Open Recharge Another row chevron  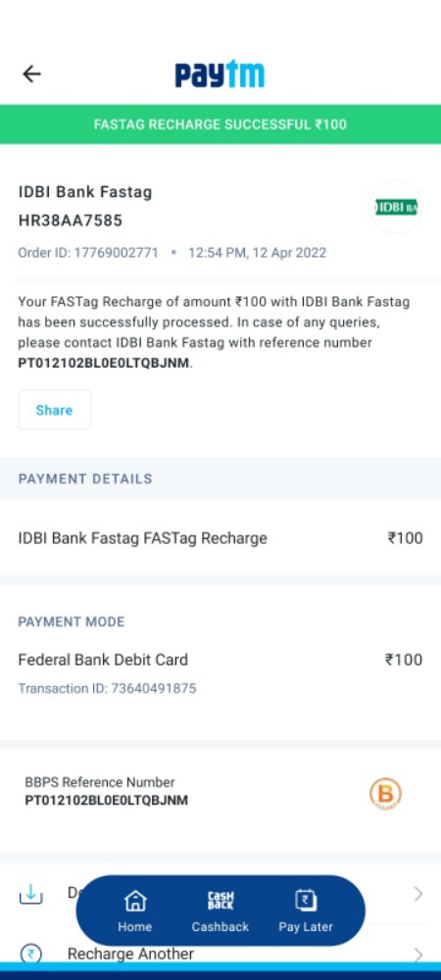418,955
